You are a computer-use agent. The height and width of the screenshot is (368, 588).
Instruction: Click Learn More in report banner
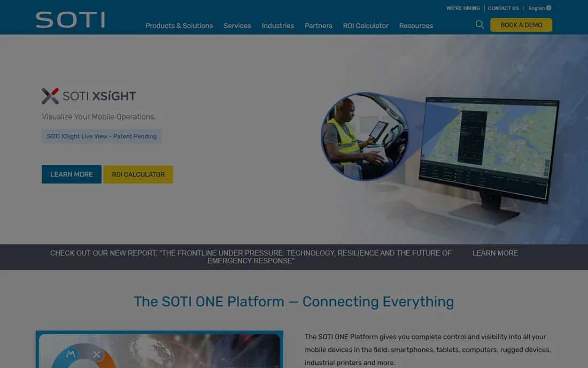tap(495, 253)
